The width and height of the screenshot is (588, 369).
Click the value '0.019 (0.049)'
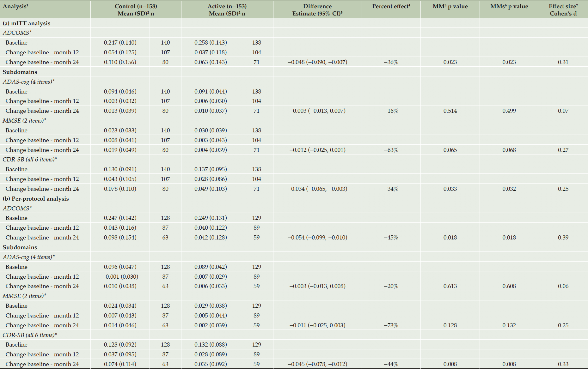(120, 150)
